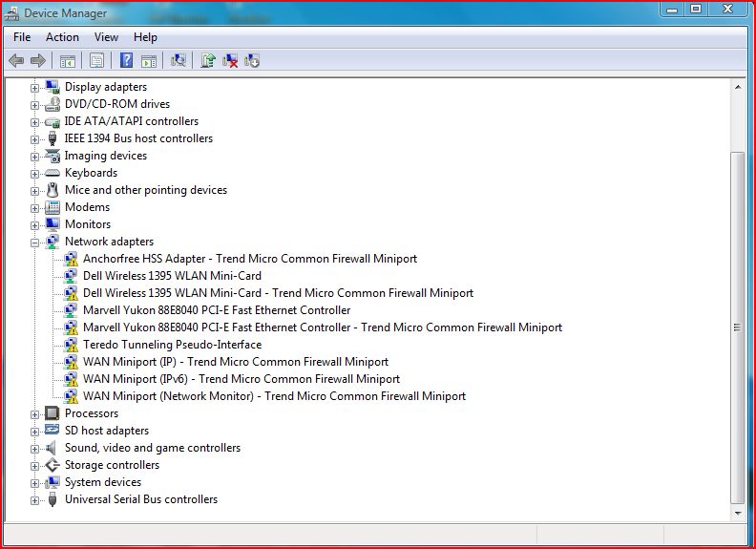Open the View menu
Viewport: 756px width, 549px height.
pos(106,37)
